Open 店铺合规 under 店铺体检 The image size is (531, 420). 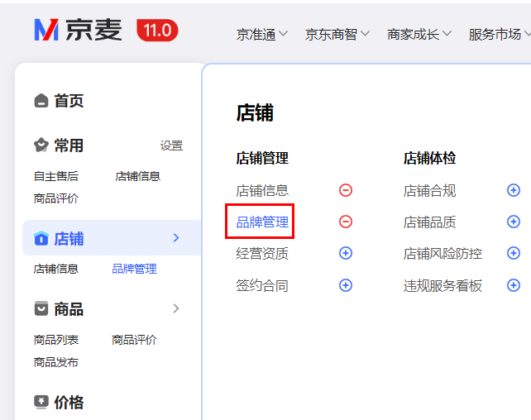429,190
